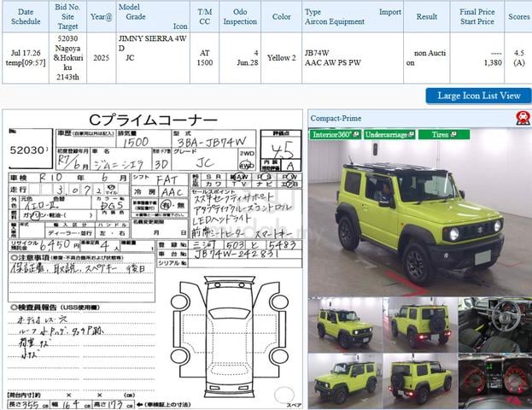
Task: Click the external link icon on Undercarriage
Action: (412, 134)
